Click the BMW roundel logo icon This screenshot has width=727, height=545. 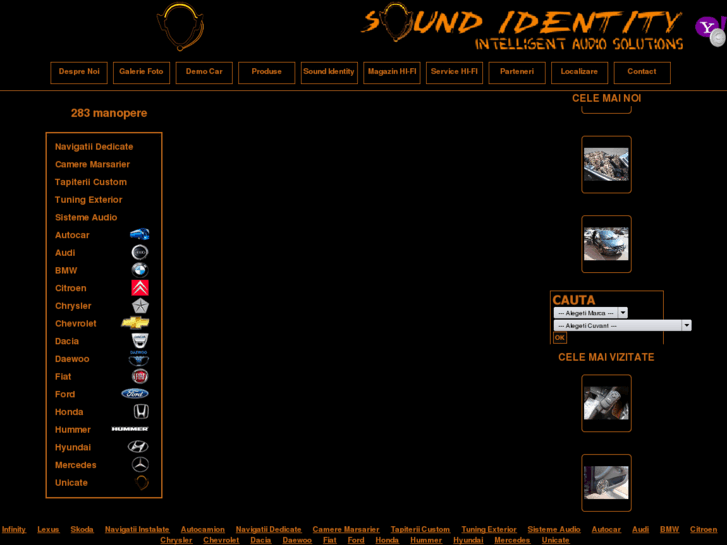point(140,270)
